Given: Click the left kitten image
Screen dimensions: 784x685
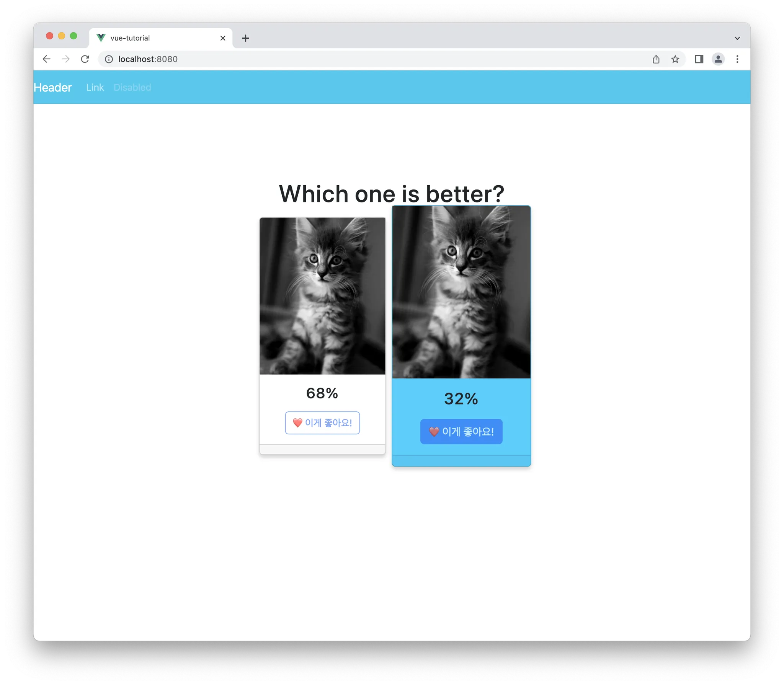Looking at the screenshot, I should point(322,296).
